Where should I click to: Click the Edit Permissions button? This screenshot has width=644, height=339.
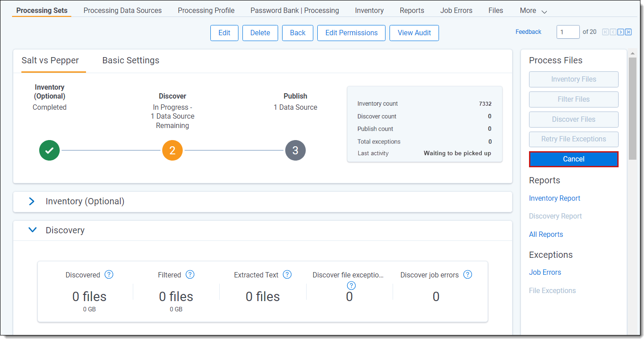click(351, 33)
